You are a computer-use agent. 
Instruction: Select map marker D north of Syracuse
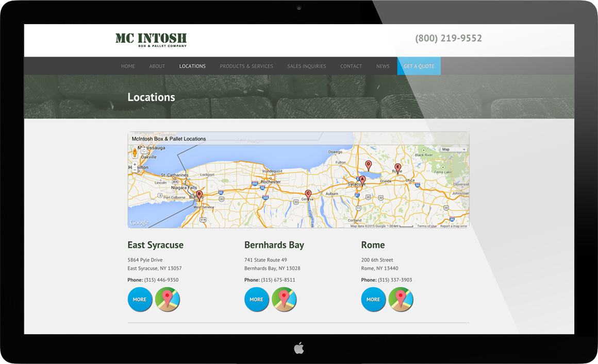[x=368, y=165]
